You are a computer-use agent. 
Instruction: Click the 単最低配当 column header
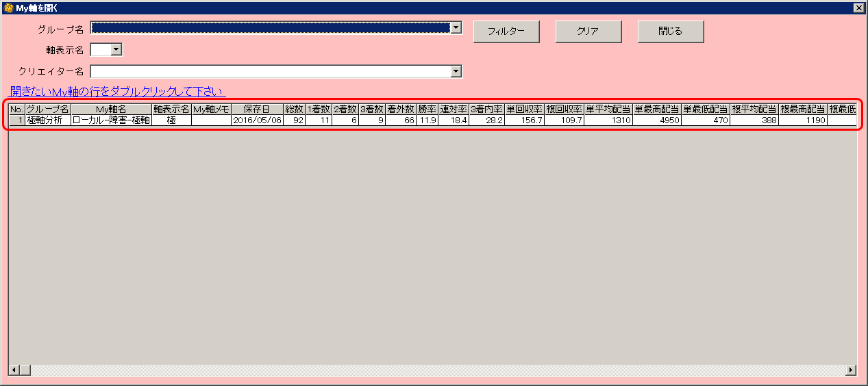[706, 109]
